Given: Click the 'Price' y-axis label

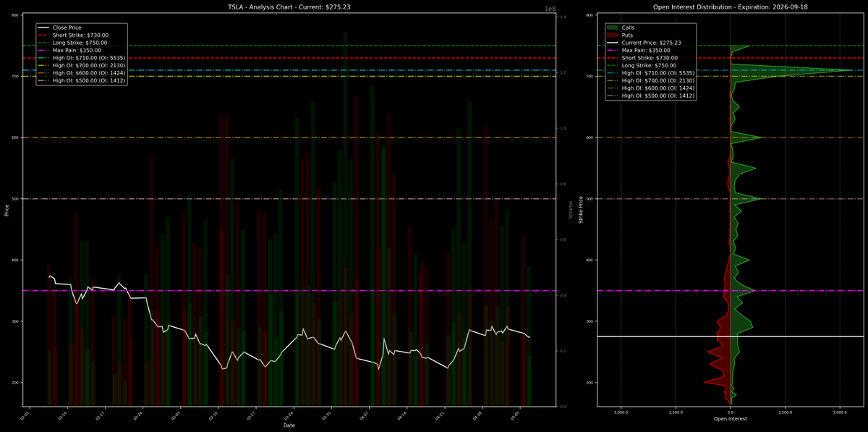Looking at the screenshot, I should (7, 210).
